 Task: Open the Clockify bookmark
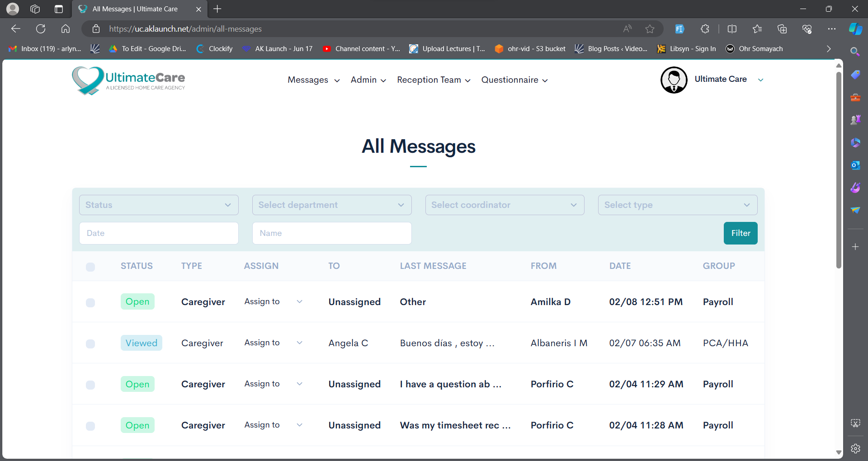(x=215, y=49)
